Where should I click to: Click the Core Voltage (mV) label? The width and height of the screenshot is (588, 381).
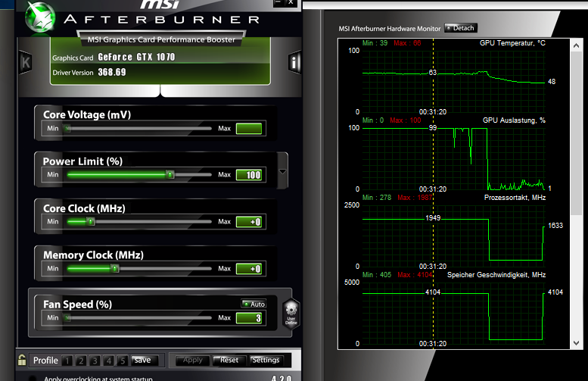point(87,114)
